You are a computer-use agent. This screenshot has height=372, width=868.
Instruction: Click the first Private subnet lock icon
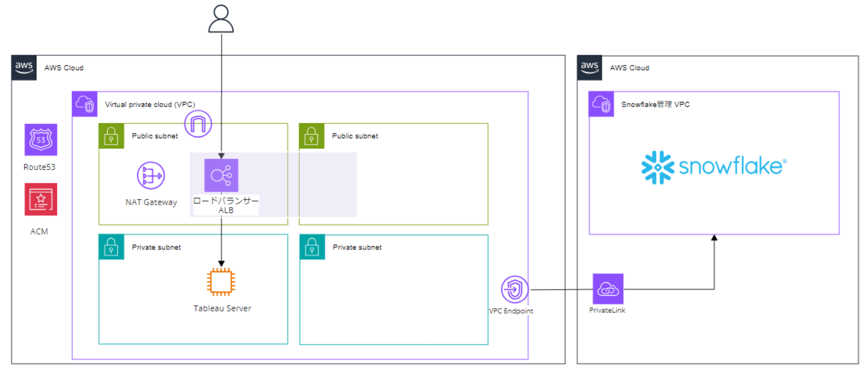(x=112, y=247)
